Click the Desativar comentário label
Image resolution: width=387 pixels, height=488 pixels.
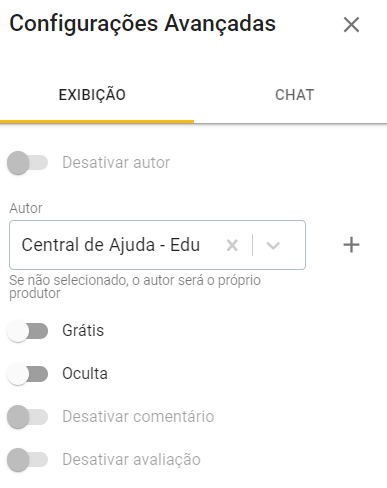(x=138, y=416)
